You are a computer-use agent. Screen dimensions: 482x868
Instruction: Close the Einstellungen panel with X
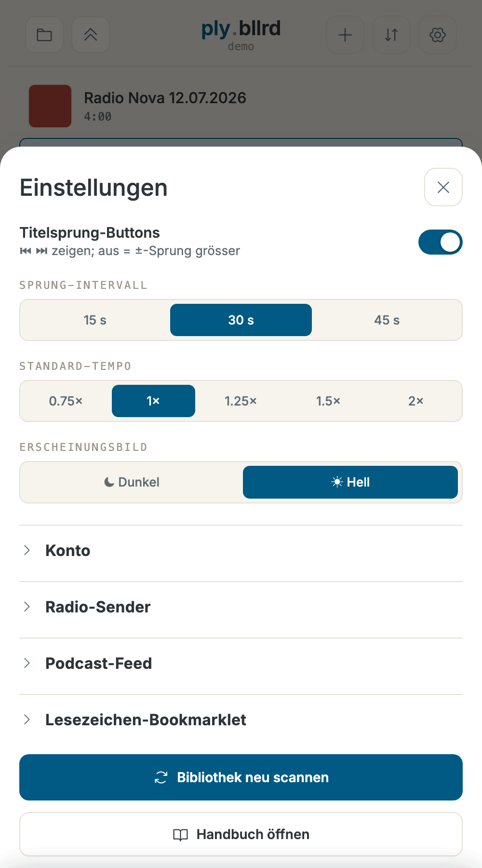[x=443, y=187]
